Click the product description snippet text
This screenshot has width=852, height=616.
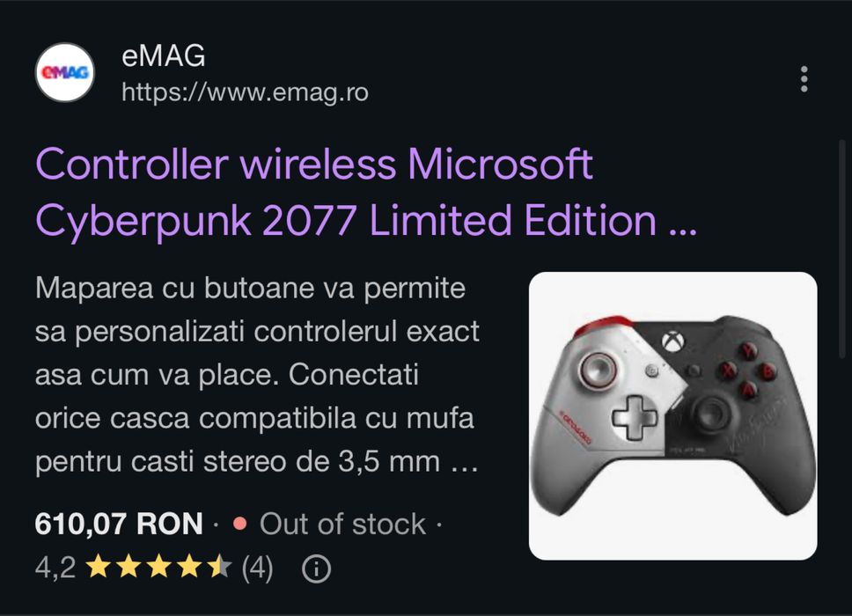pos(257,375)
